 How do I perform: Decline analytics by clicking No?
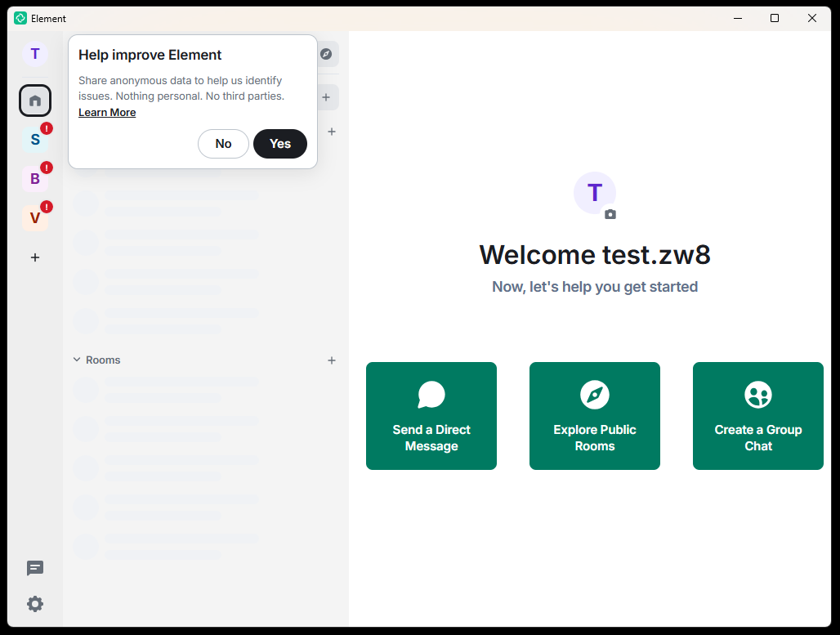[223, 144]
